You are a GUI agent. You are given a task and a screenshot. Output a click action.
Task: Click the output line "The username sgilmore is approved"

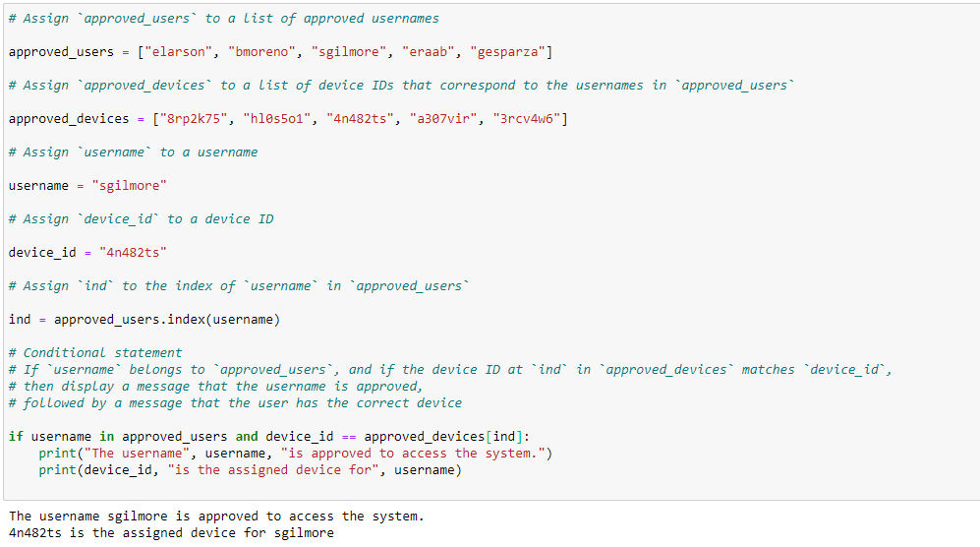(216, 517)
